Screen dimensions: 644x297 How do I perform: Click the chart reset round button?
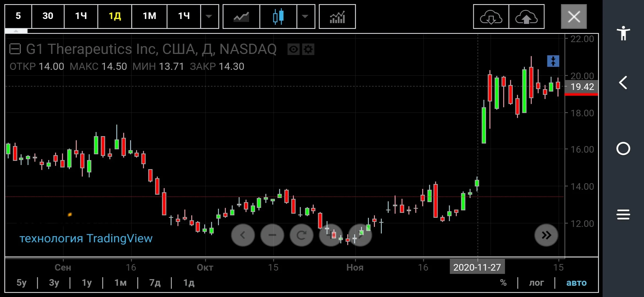(x=301, y=235)
